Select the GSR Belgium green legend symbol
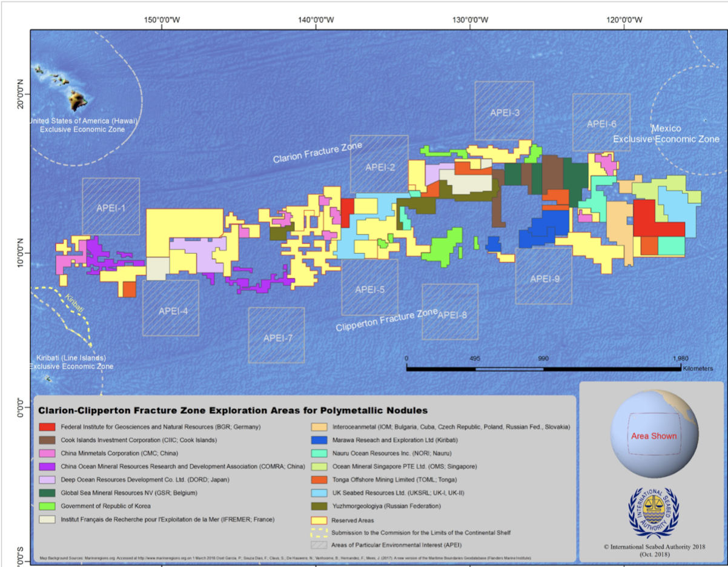Image resolution: width=728 pixels, height=567 pixels. [x=47, y=492]
